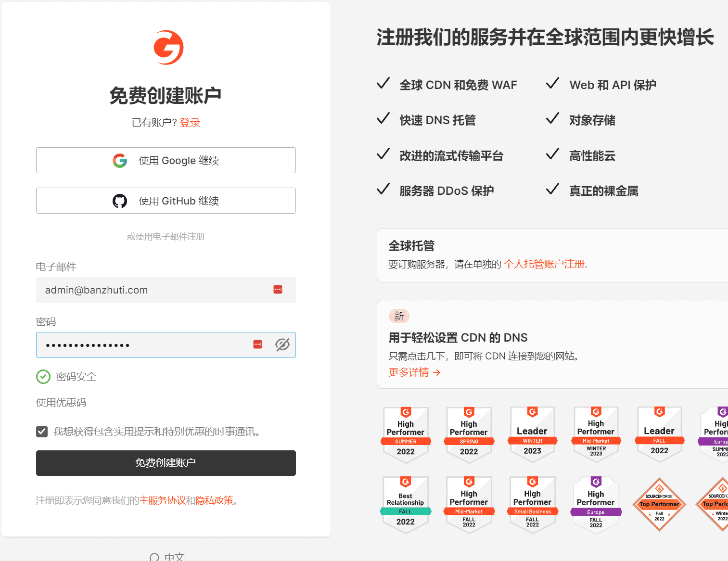Click 或使用电子邮件注册 divider text
The width and height of the screenshot is (728, 561).
[x=166, y=237]
